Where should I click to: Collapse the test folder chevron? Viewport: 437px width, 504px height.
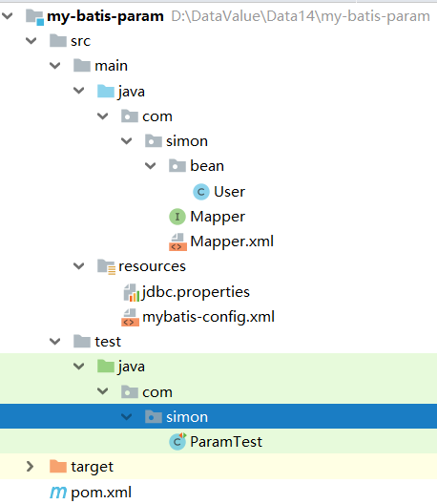(55, 342)
